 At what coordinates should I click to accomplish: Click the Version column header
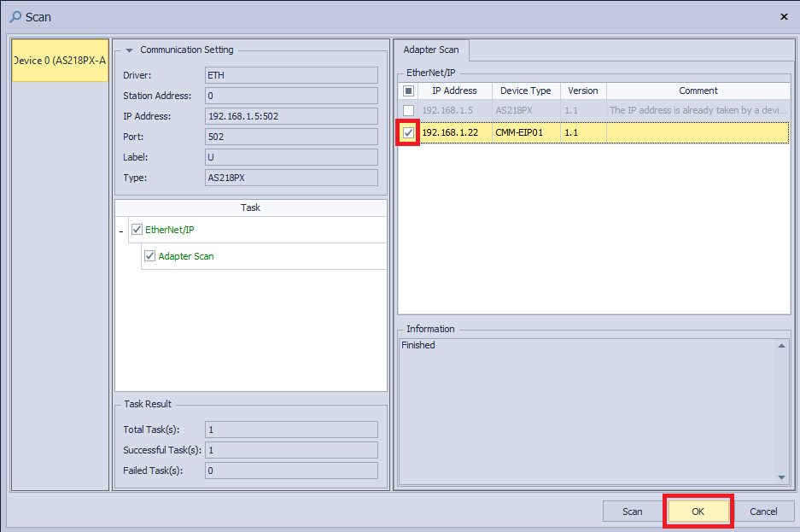point(583,91)
